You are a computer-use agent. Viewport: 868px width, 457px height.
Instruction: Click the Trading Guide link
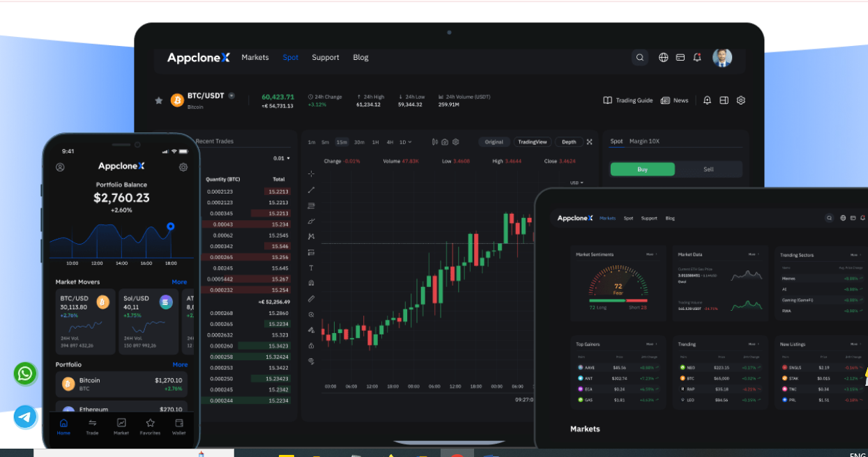(x=628, y=100)
